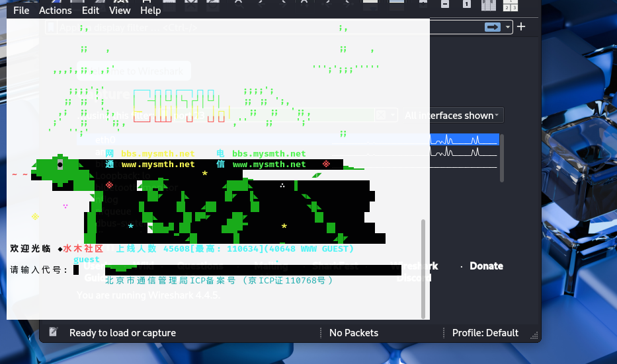The height and width of the screenshot is (364, 617).
Task: Click the Wireshark interface list scrollbar
Action: click(502, 158)
